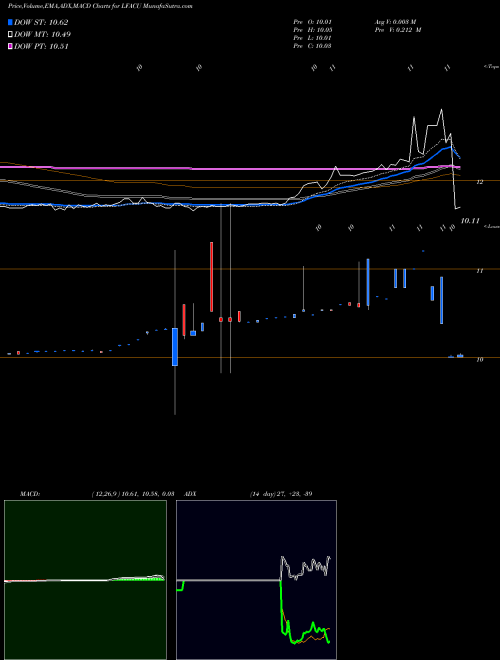Select the 'DOW ST: 10.62' legend text
The width and height of the screenshot is (500, 660).
(x=41, y=22)
